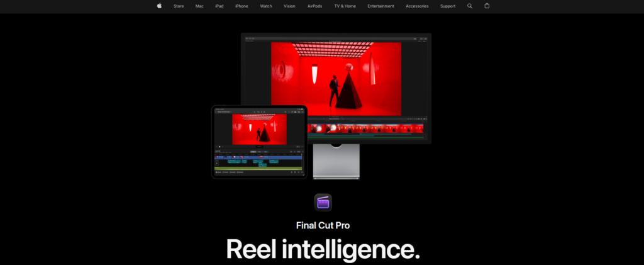Image resolution: width=644 pixels, height=265 pixels.
Task: Click the silver Mac Studio below the display
Action: (336, 161)
